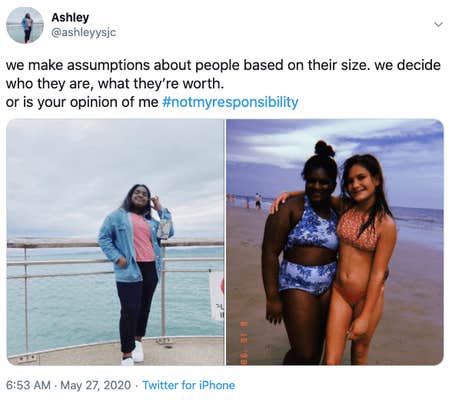Click the 6:53 AM timestamp

tap(28, 385)
